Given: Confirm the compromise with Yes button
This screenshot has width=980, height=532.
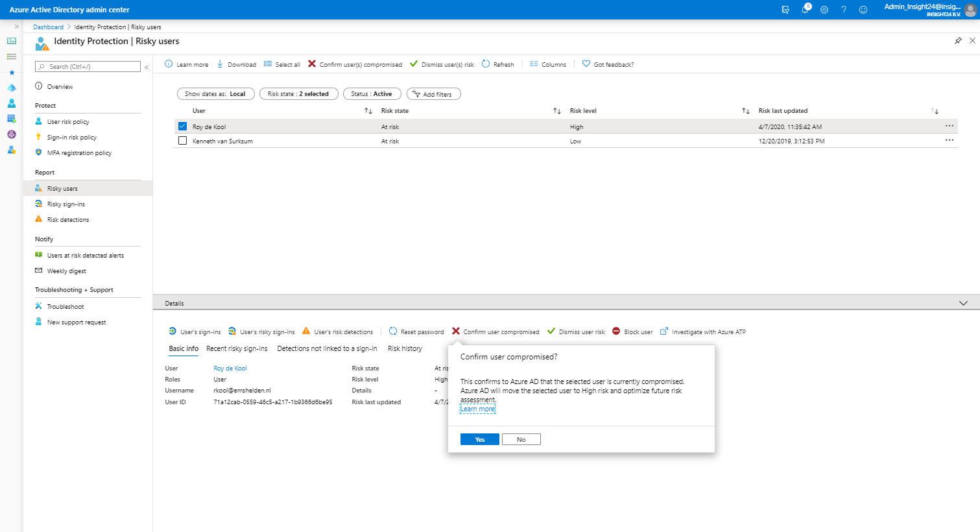Looking at the screenshot, I should point(480,439).
